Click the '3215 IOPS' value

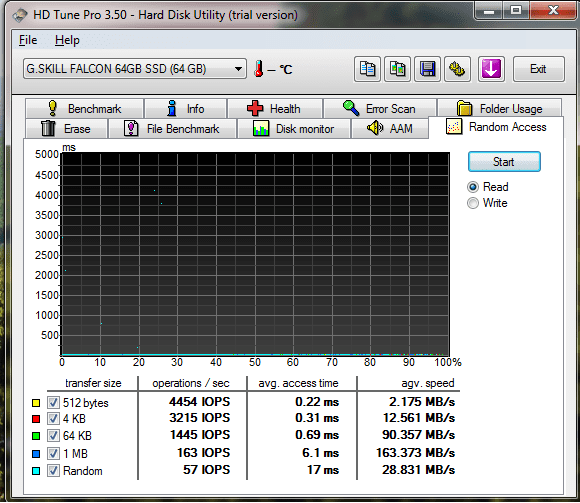pyautogui.click(x=200, y=418)
